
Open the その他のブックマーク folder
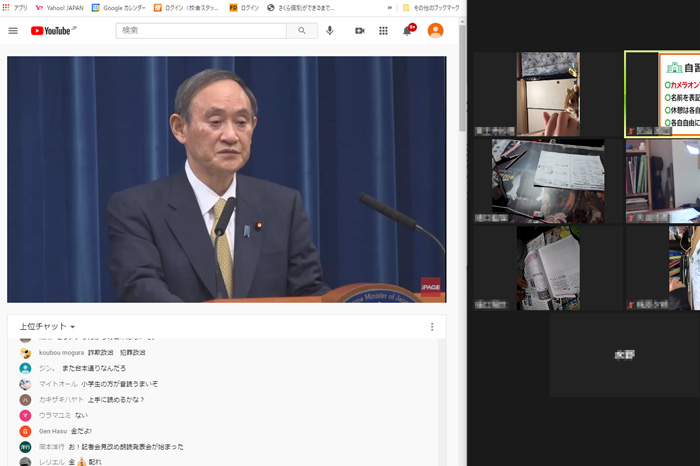pyautogui.click(x=430, y=7)
